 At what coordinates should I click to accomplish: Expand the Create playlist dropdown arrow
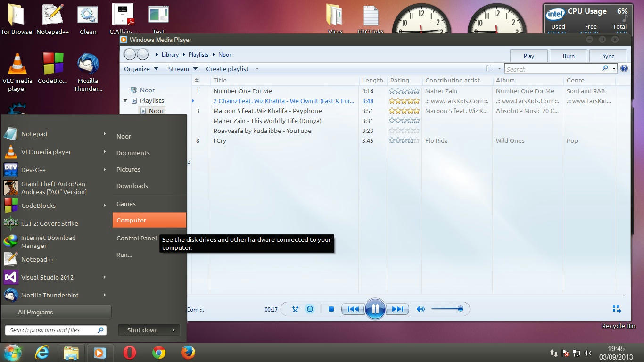(257, 69)
